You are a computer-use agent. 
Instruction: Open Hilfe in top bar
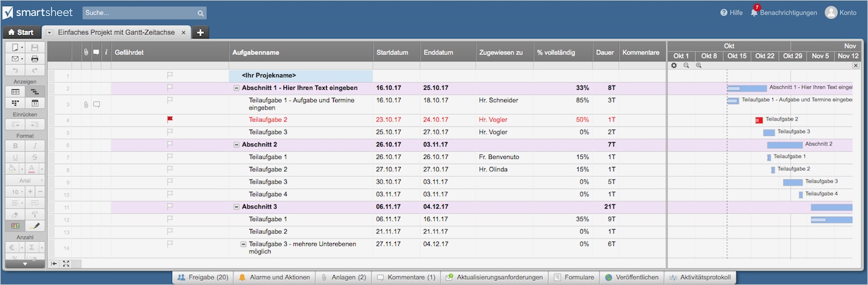coord(731,13)
